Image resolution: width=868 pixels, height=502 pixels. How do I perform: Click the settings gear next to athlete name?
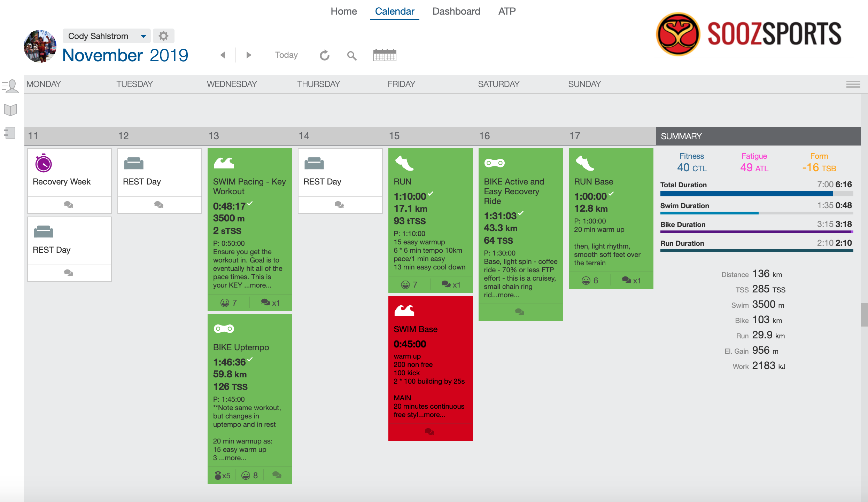[x=163, y=36]
